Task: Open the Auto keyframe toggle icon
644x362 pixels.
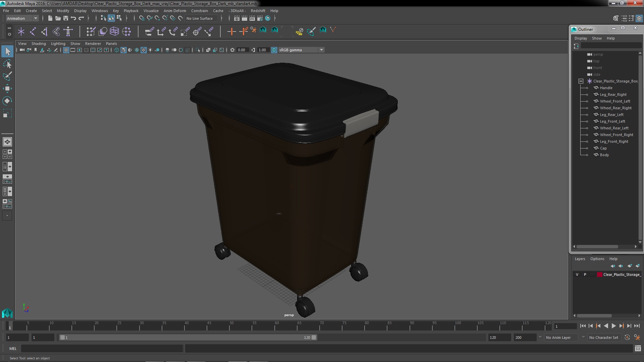Action: coord(627,338)
